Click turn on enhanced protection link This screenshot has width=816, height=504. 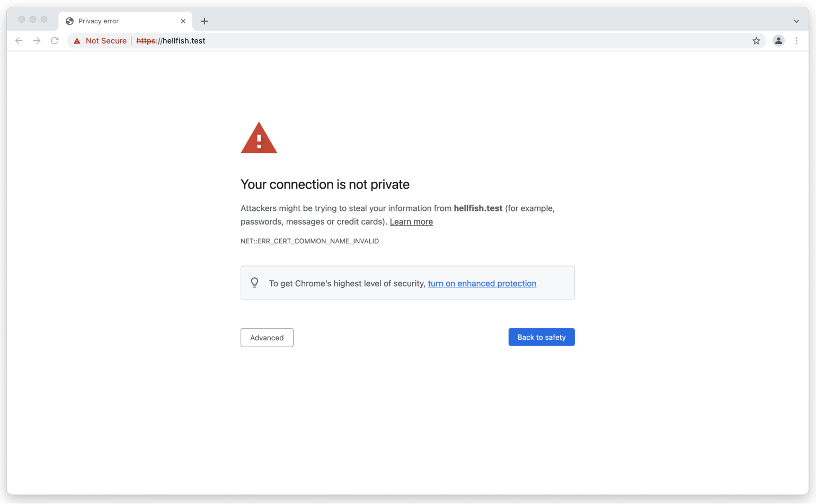[x=482, y=283]
